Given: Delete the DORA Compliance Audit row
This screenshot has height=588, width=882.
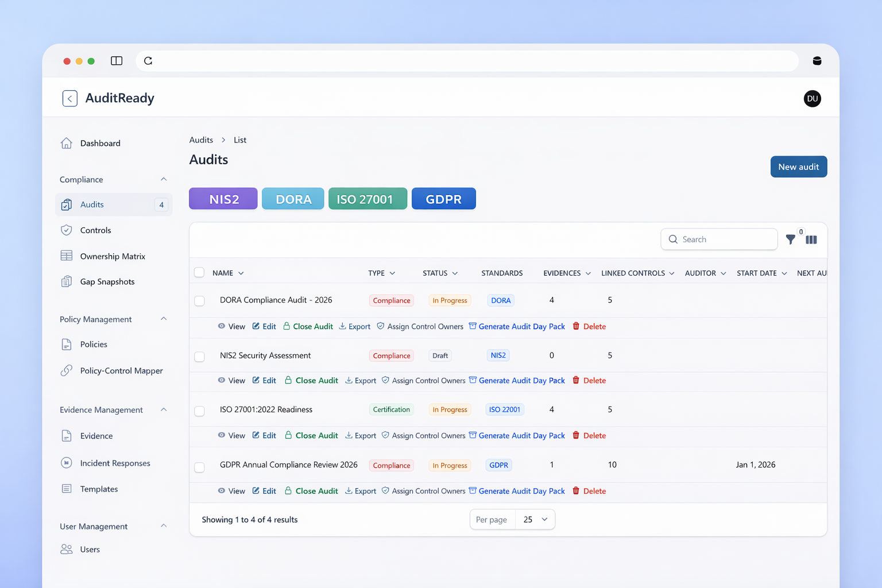Looking at the screenshot, I should pyautogui.click(x=589, y=326).
